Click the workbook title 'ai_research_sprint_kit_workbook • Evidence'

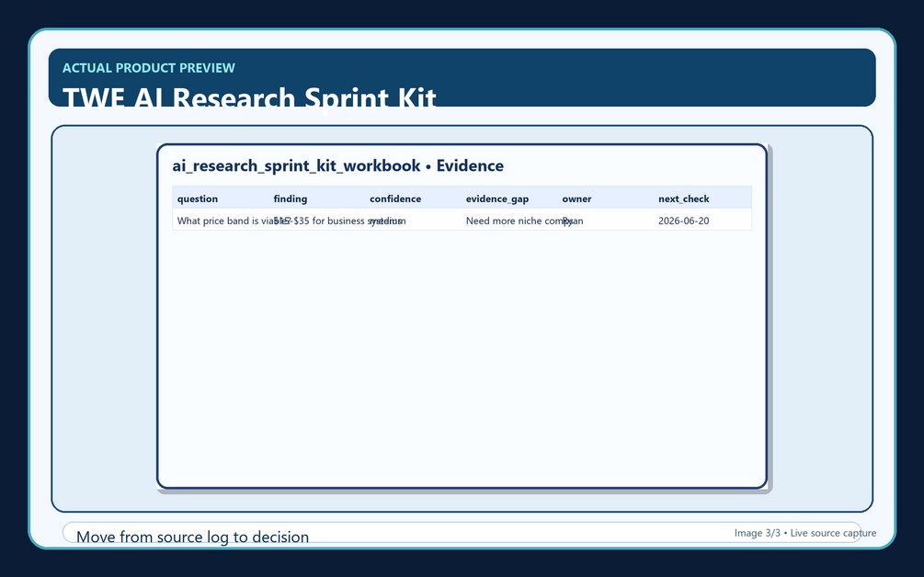[x=337, y=166]
